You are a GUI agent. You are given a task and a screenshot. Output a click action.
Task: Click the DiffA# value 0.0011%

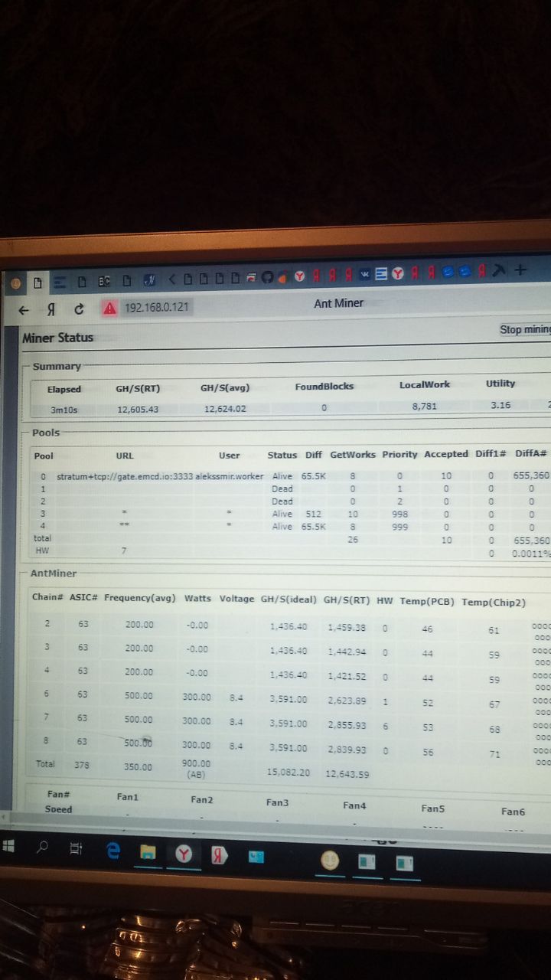[x=530, y=552]
